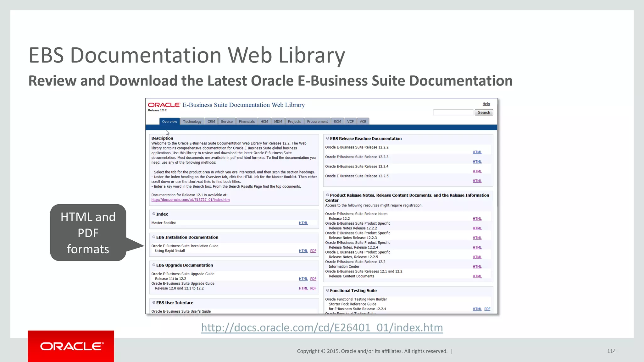Download Installation Guide Rapid Install PDF
Viewport: 644px width, 362px height.
[313, 251]
